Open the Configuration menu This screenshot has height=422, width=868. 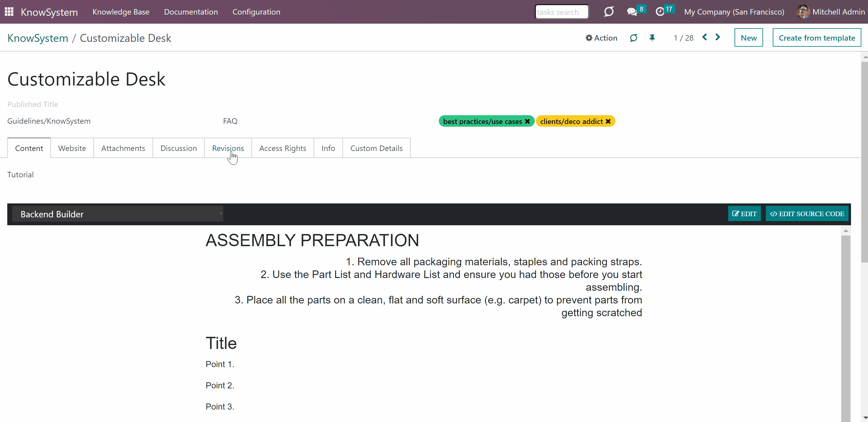256,12
